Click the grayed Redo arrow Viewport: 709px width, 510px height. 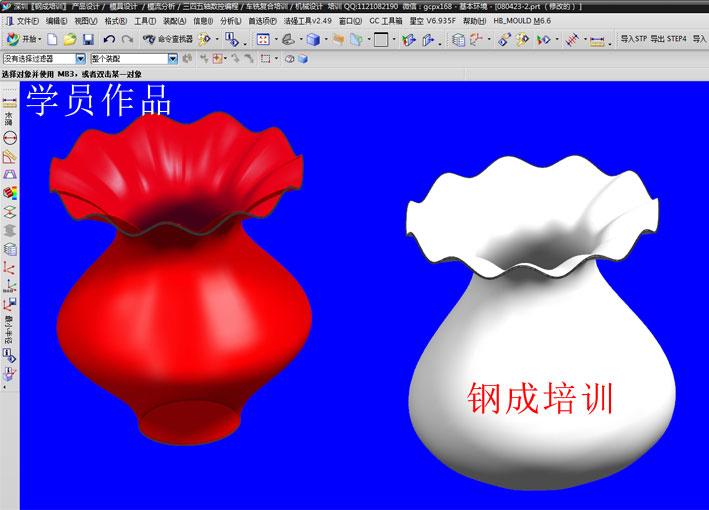click(128, 39)
